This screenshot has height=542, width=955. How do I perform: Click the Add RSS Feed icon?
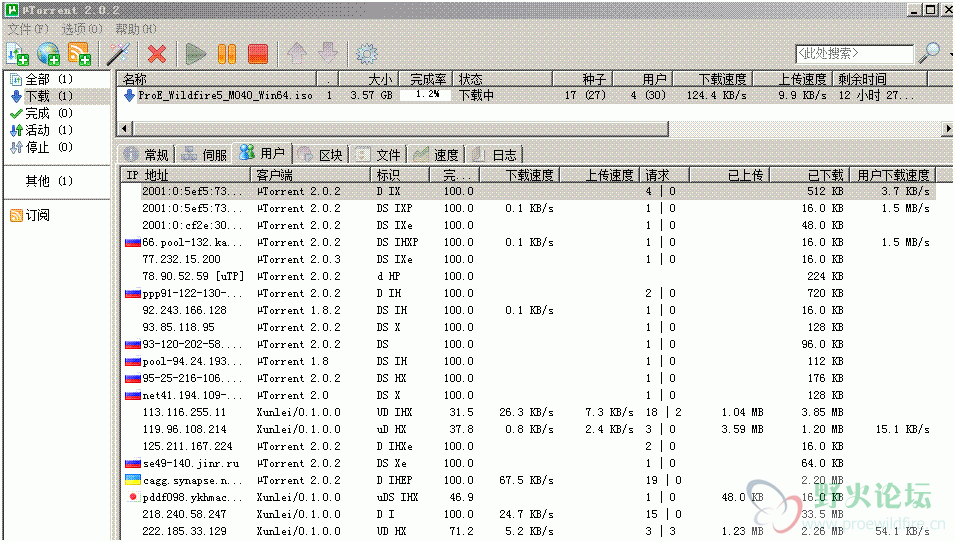79,54
